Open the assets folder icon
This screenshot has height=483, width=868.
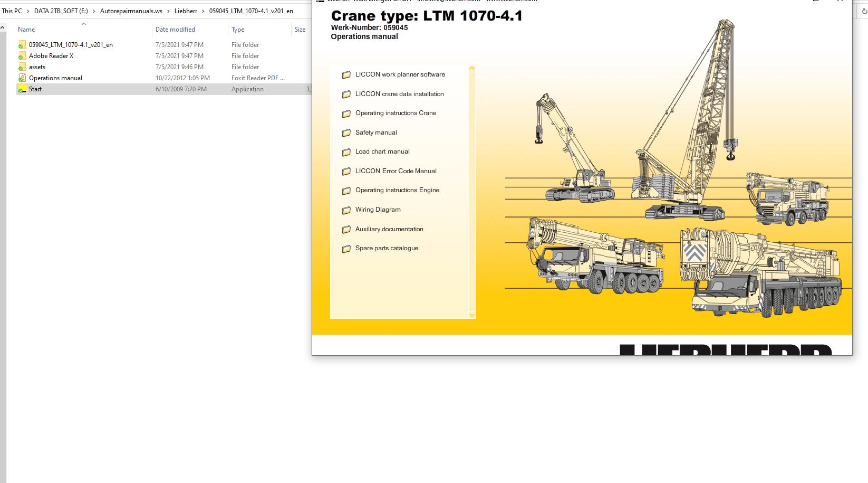coord(22,67)
